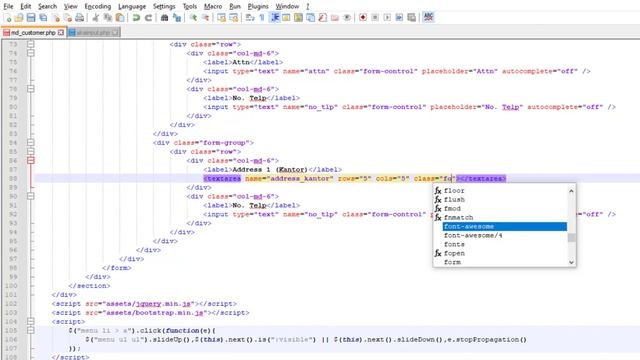
Task: Click the Close All toolbar icon
Action: [67, 18]
